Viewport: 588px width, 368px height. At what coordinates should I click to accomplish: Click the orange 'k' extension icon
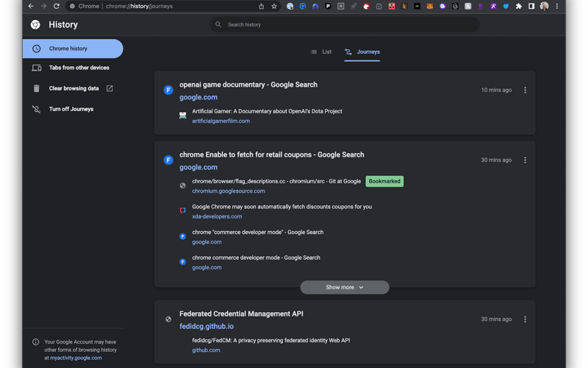click(404, 6)
